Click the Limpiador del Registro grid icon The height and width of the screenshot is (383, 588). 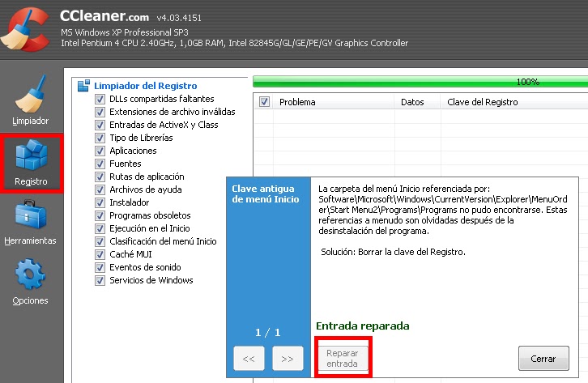pyautogui.click(x=83, y=86)
